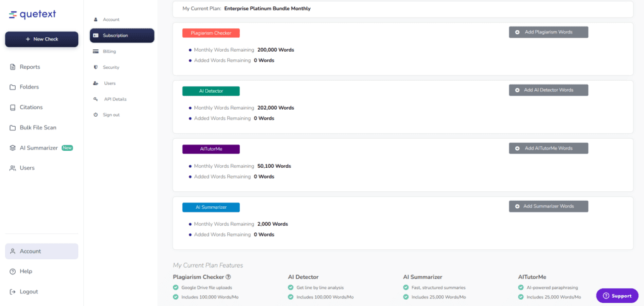The height and width of the screenshot is (306, 644).
Task: Select Sign out in account menu
Action: click(x=111, y=115)
